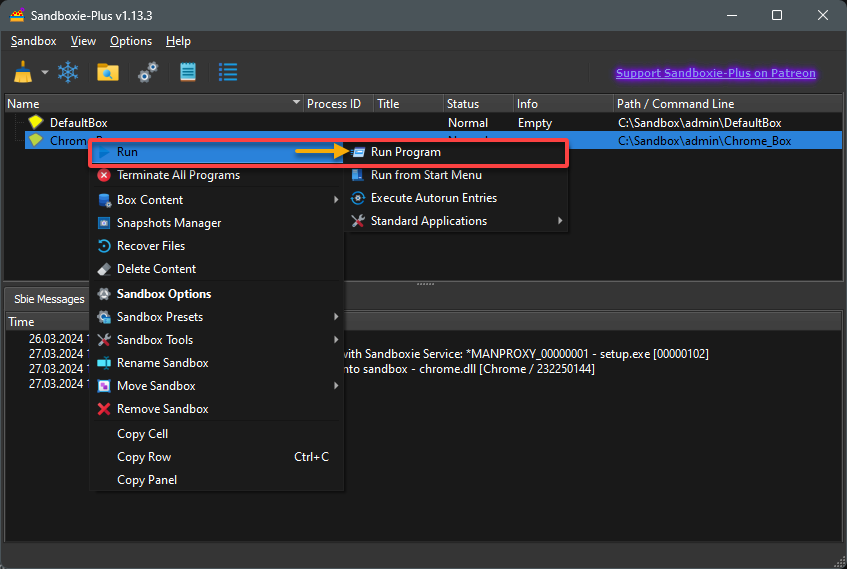847x569 pixels.
Task: Click the Standard Applications tools icon
Action: (x=358, y=221)
